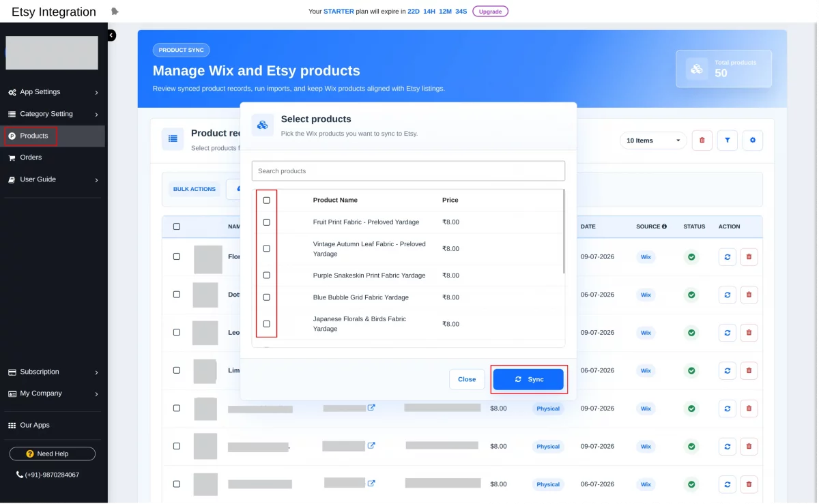Collapse the sidebar with the arrow toggle

pos(111,35)
